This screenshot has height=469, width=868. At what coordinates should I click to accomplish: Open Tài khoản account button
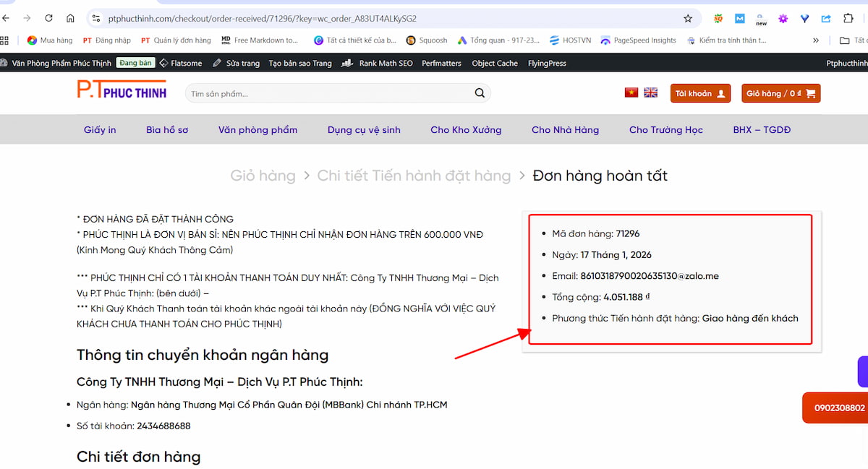[x=700, y=93]
